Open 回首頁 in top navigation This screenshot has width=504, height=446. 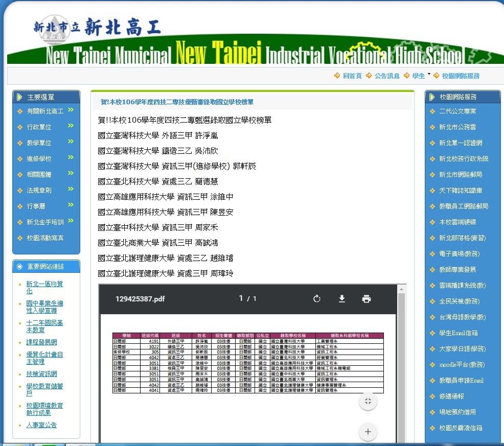click(352, 76)
